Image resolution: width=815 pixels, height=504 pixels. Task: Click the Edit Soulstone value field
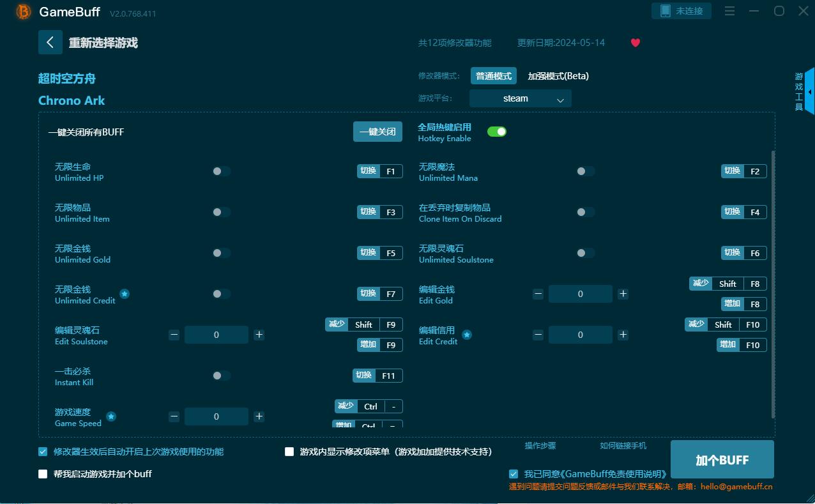point(217,335)
